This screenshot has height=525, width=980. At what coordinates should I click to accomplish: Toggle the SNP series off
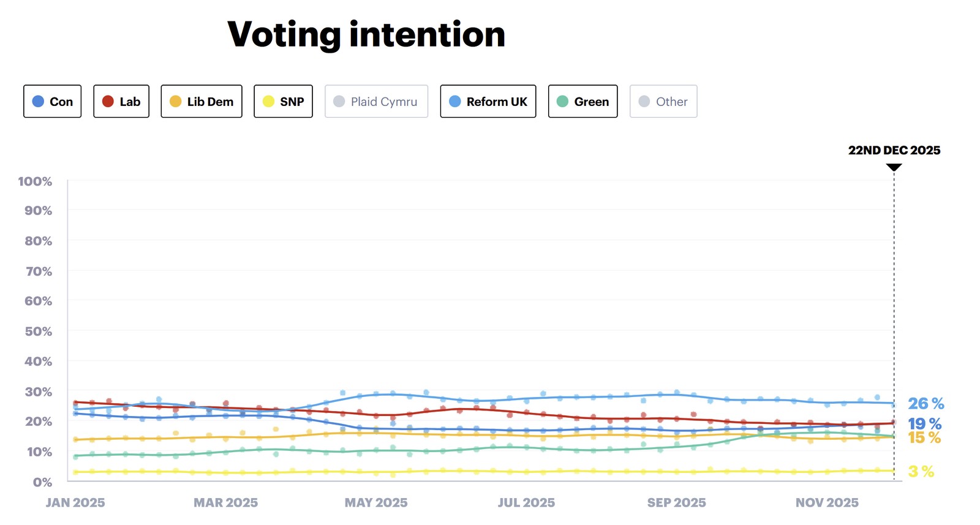click(283, 102)
